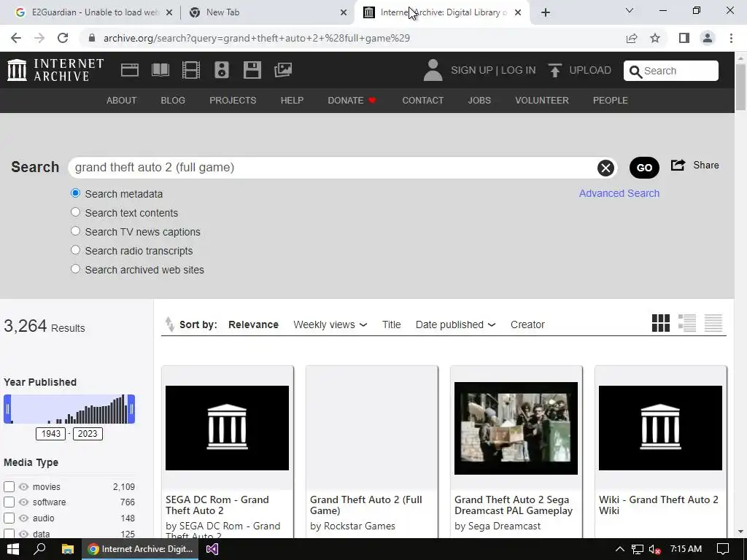The height and width of the screenshot is (560, 747).
Task: Select Search archived web sites option
Action: [x=75, y=269]
